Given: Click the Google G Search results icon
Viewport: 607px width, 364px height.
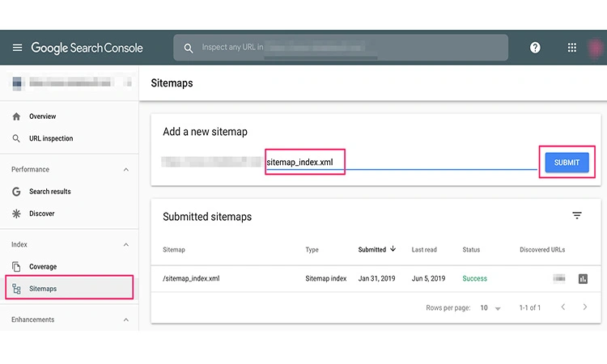Looking at the screenshot, I should [x=16, y=192].
